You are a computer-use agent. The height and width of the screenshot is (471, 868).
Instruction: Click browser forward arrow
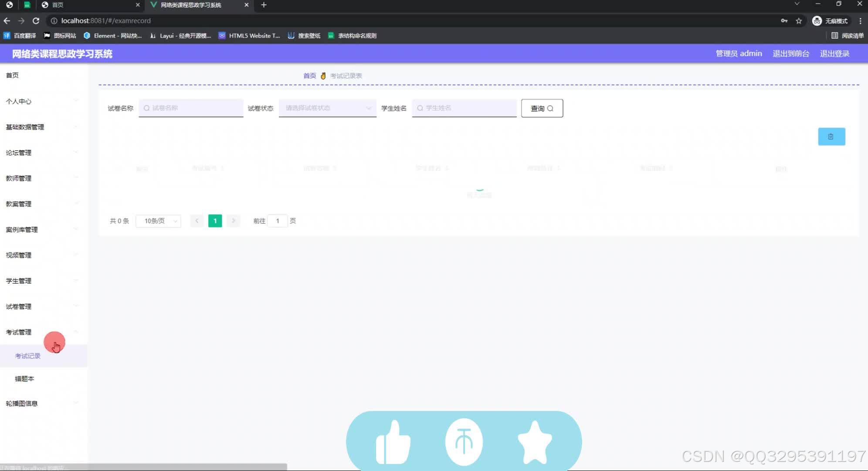coord(21,21)
